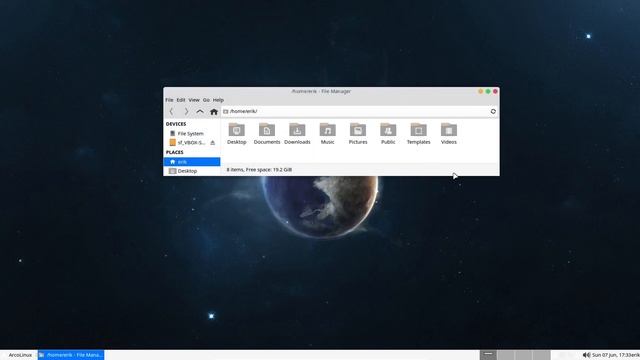640x360 pixels.
Task: Eject the sf_VBOX shared folder
Action: 213,142
